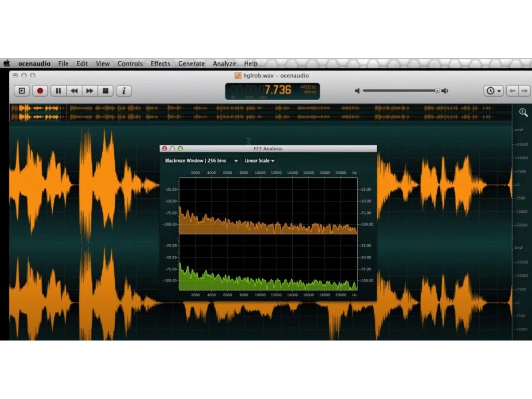
Task: Click the orange FFT spectrum graph
Action: [x=268, y=206]
